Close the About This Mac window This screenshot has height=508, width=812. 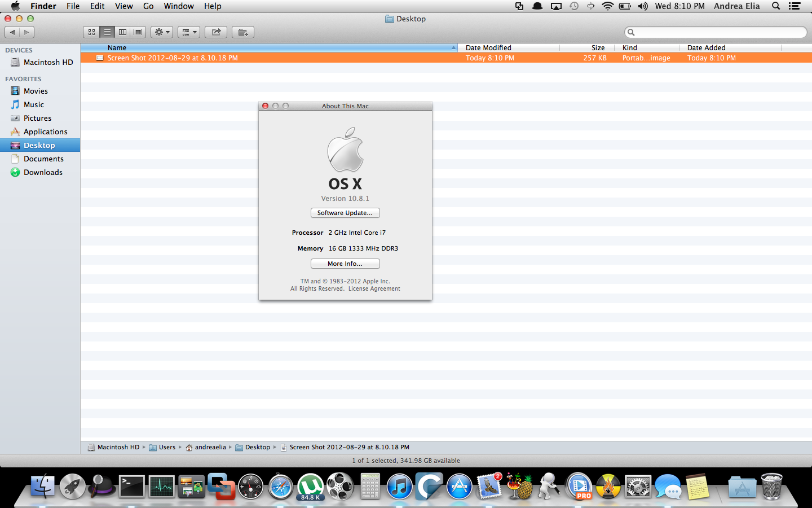tap(265, 106)
